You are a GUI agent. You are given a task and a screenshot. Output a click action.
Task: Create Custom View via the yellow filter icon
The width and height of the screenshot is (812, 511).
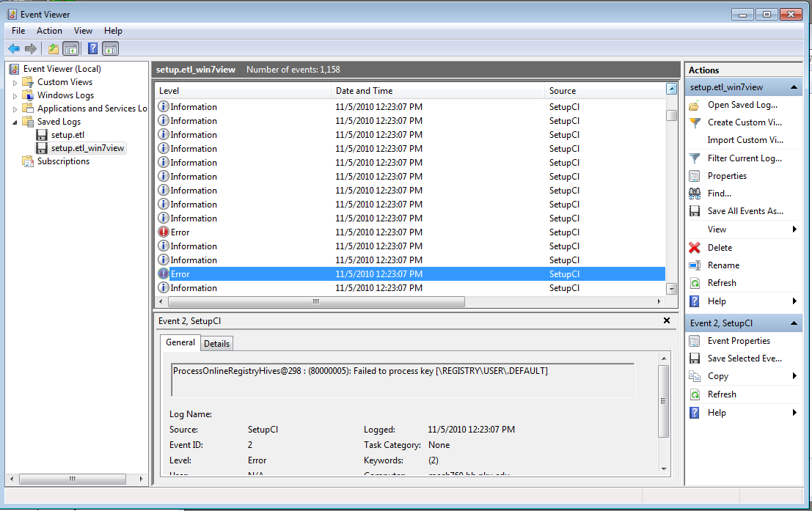point(694,122)
